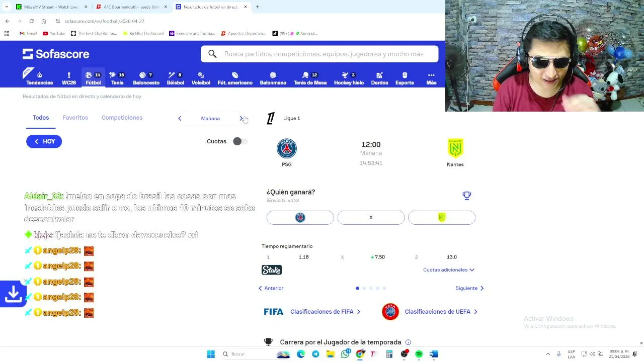The width and height of the screenshot is (644, 362).
Task: Return to HOY button
Action: pyautogui.click(x=44, y=141)
